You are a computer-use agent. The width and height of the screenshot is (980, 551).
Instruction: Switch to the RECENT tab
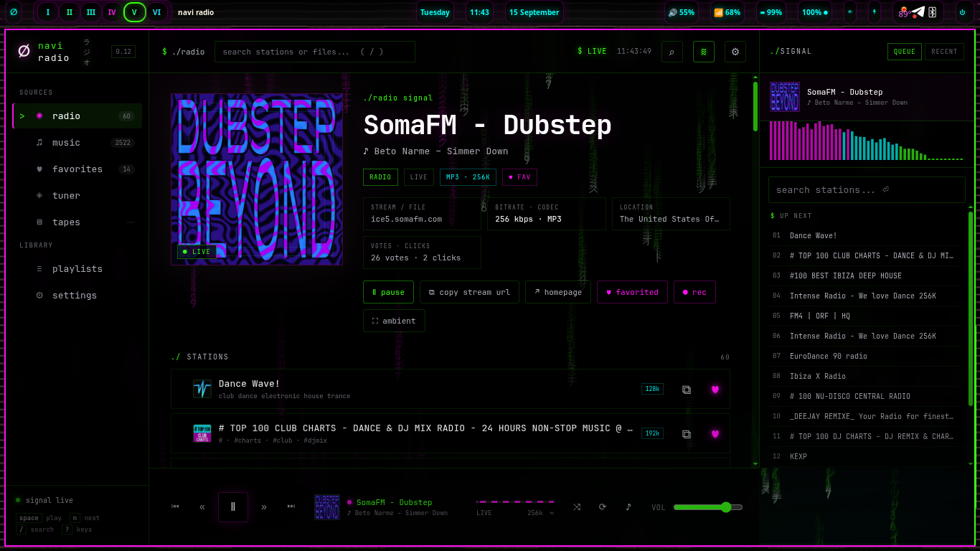(944, 52)
